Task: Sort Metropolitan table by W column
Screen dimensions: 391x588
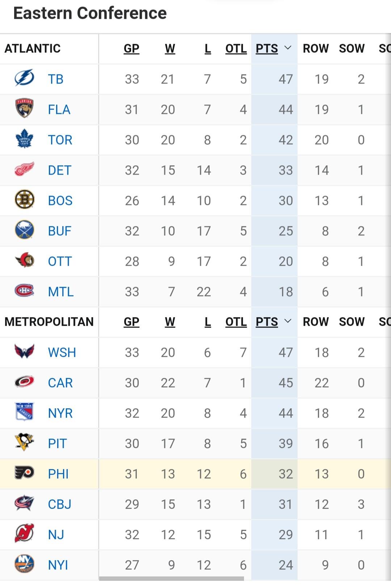Action: (x=170, y=322)
